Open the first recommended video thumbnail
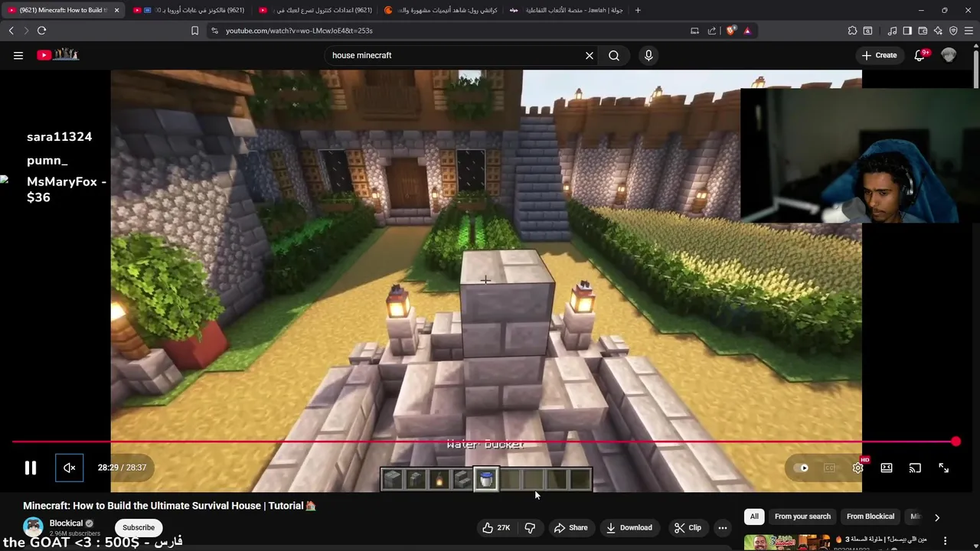Viewport: 980px width, 551px height. click(787, 543)
